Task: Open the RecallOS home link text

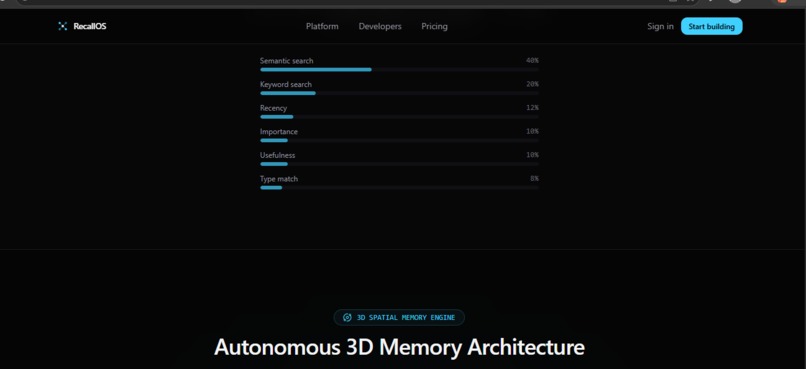Action: coord(89,26)
